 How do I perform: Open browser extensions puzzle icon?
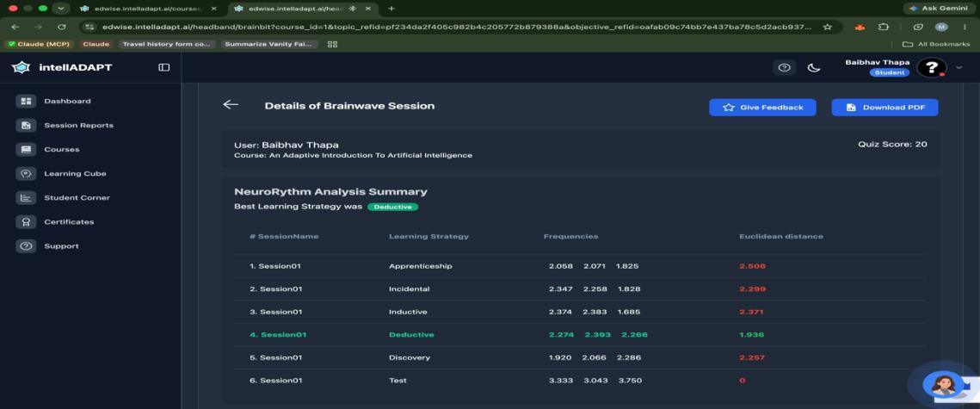point(883,27)
